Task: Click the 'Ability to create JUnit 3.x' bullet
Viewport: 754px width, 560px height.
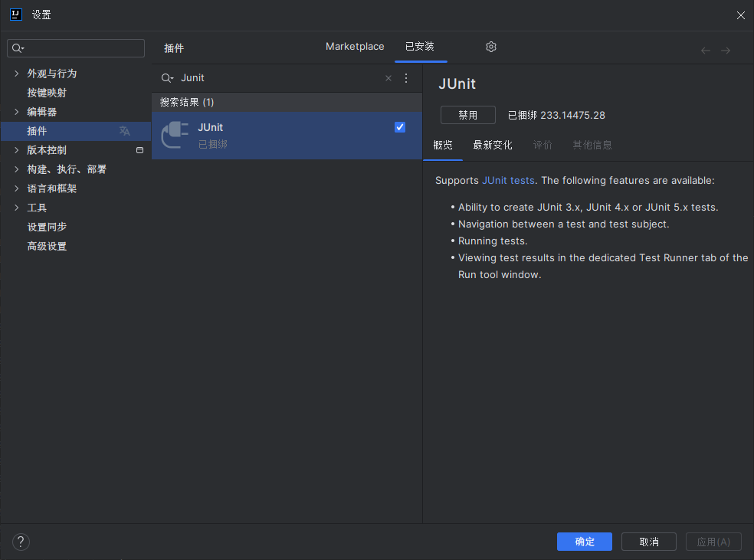Action: [x=588, y=207]
